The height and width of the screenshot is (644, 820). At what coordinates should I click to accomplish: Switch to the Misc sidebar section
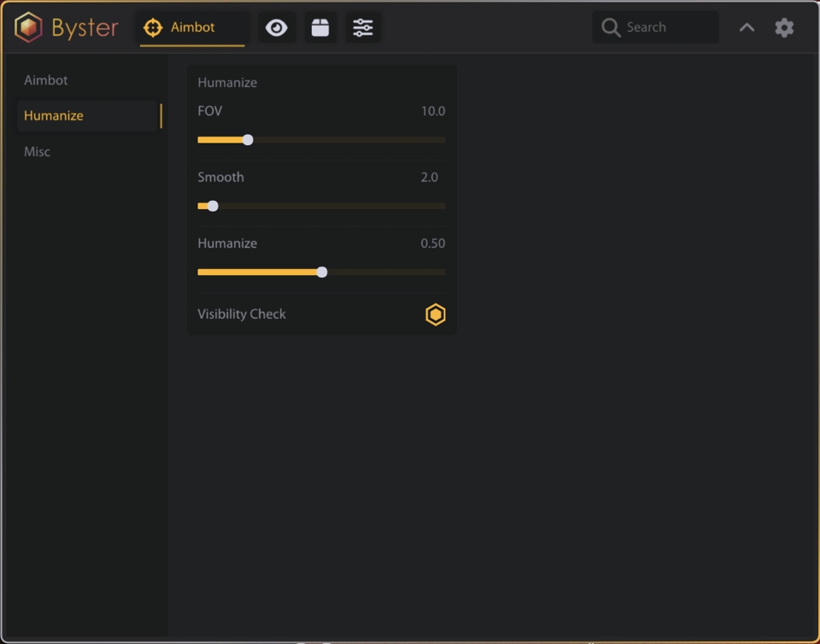(37, 152)
